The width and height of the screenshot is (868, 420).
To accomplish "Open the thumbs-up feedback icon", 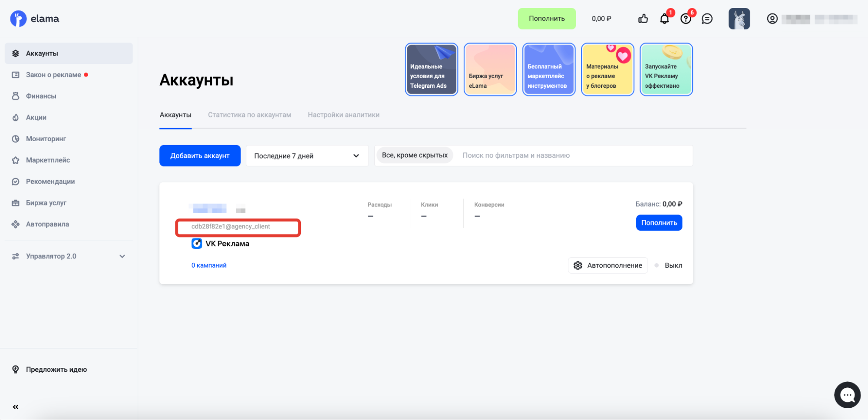I will click(x=643, y=19).
